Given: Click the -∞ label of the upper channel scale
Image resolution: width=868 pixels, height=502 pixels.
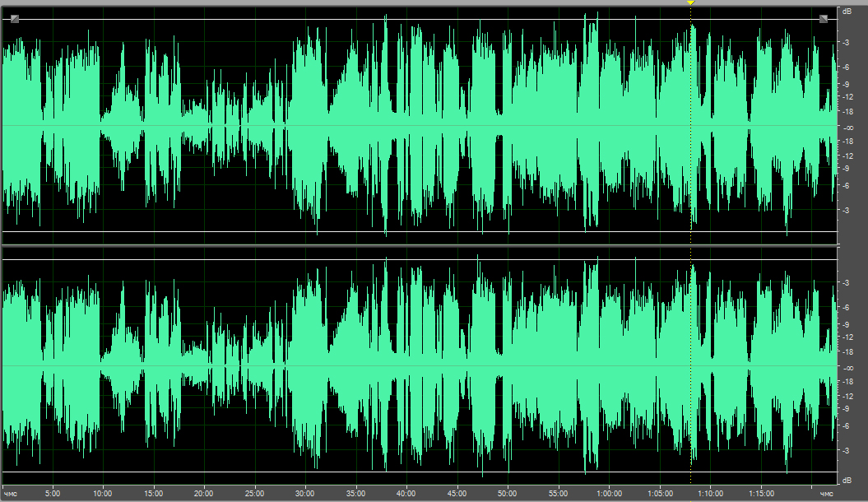Looking at the screenshot, I should (x=848, y=128).
